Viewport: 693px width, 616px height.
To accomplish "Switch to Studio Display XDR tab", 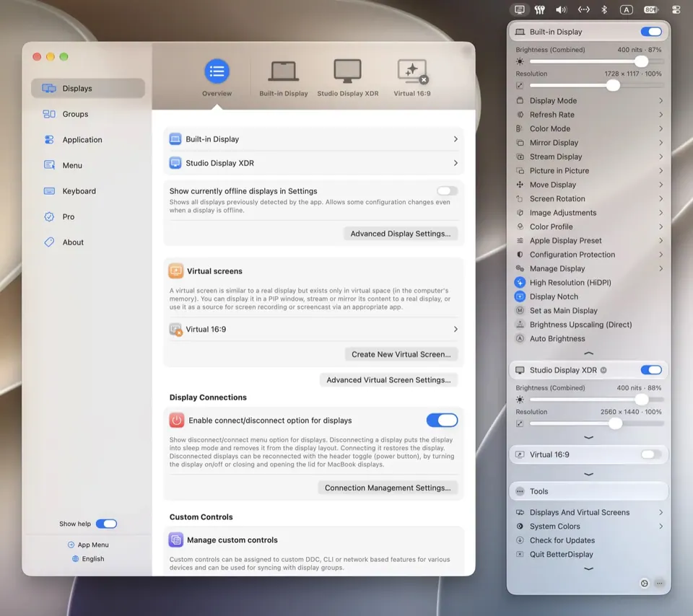I will pyautogui.click(x=347, y=78).
